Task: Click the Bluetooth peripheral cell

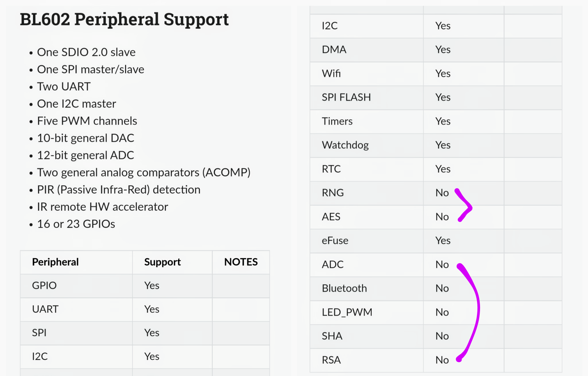Action: 344,288
